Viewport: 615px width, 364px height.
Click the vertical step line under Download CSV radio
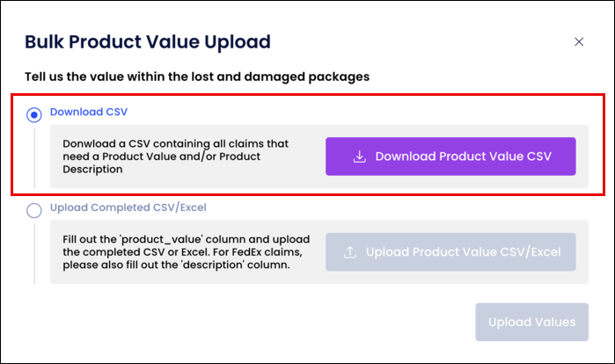click(x=34, y=157)
